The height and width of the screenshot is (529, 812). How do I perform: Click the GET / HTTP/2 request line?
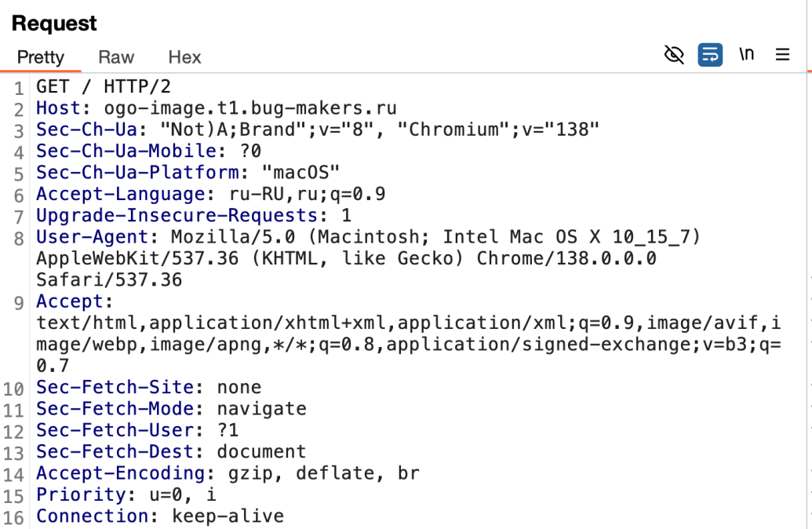pyautogui.click(x=103, y=86)
